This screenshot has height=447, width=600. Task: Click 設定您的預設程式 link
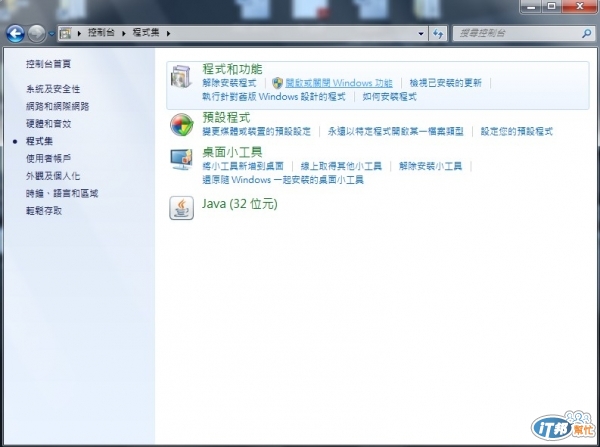coord(517,132)
